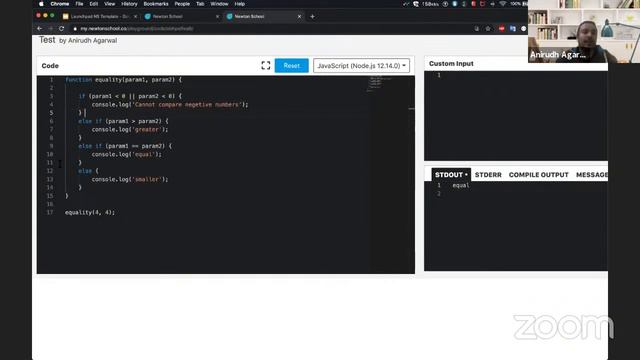Reload the current page
640x360 pixels.
62,29
